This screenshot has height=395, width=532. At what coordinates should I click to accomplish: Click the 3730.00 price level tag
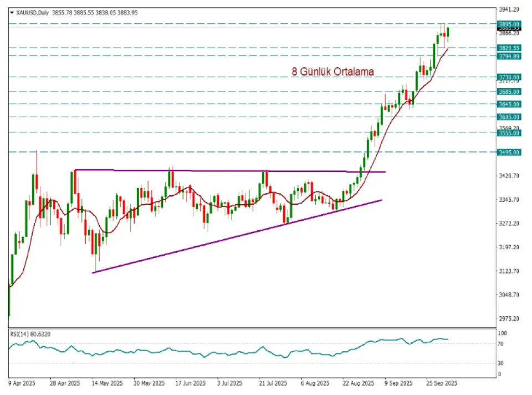point(509,77)
